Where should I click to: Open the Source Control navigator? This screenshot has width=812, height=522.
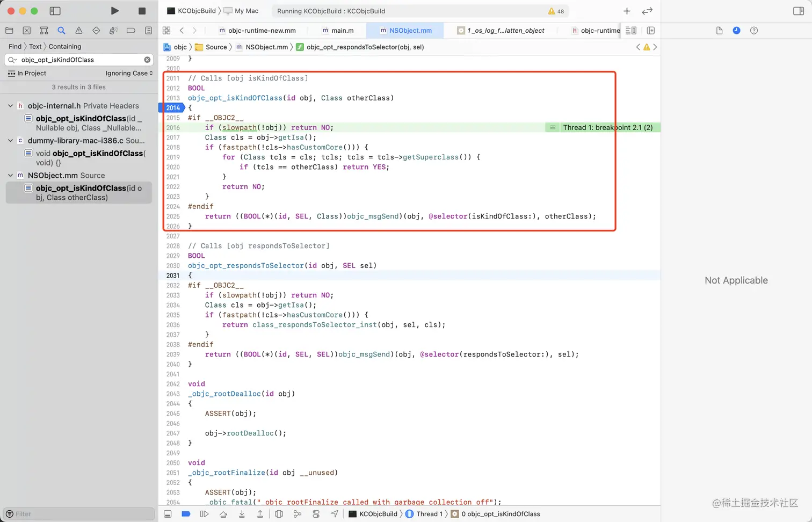click(27, 31)
